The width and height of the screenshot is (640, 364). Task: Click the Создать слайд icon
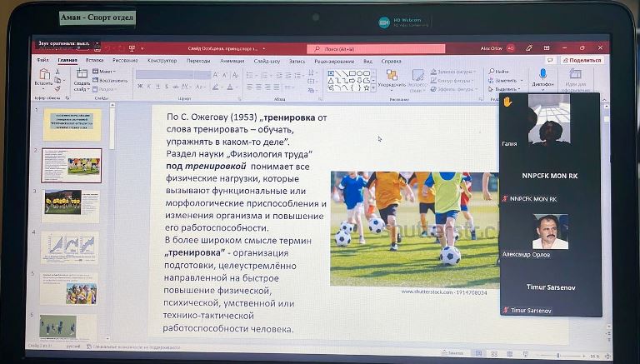coord(82,73)
